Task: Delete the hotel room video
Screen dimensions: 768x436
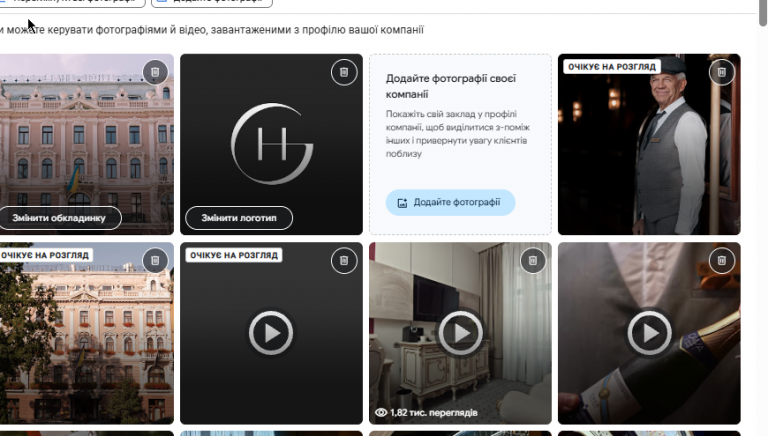Action: (533, 261)
